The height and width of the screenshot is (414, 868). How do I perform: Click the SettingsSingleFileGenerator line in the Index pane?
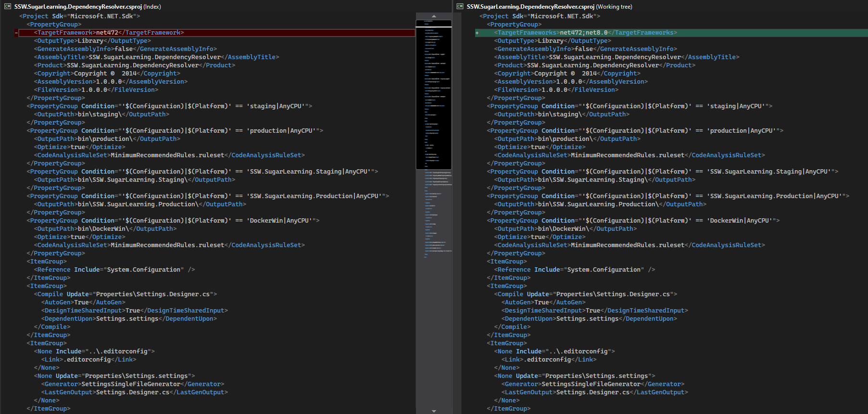132,384
